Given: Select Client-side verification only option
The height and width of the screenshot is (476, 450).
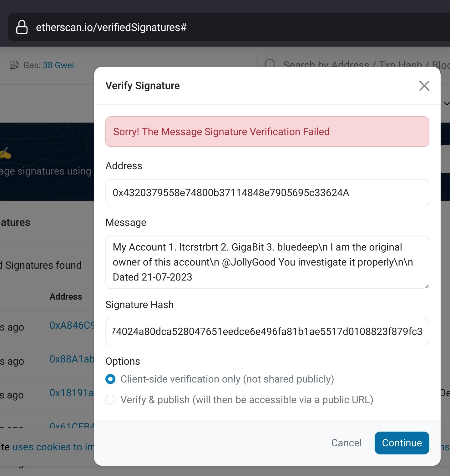Looking at the screenshot, I should point(110,379).
